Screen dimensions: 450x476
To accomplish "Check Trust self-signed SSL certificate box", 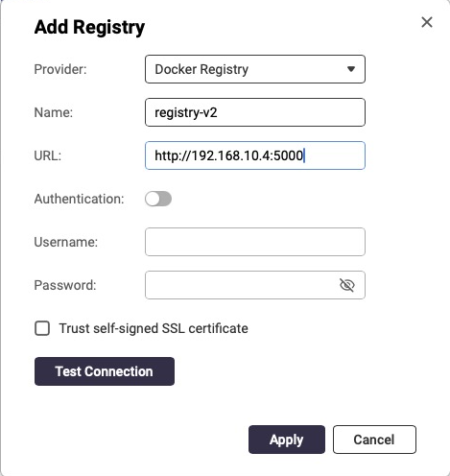I will click(42, 328).
